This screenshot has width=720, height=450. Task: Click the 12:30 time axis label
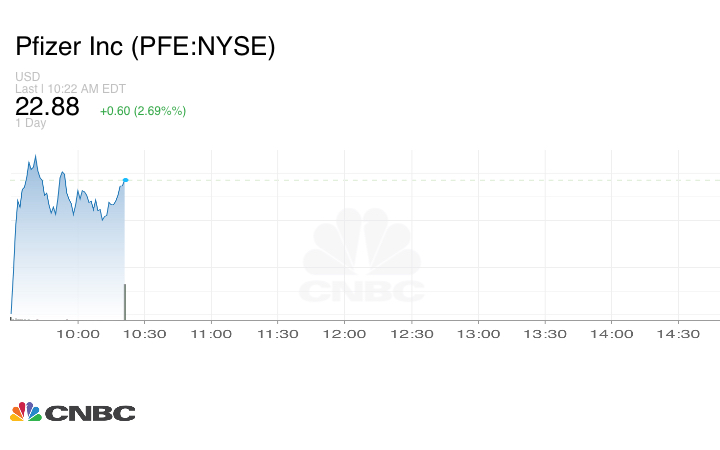tap(411, 335)
